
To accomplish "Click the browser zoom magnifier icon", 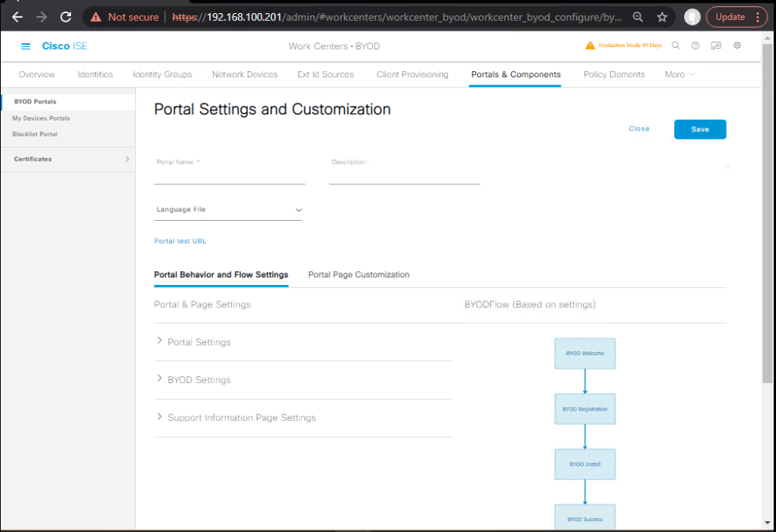I will [x=638, y=17].
